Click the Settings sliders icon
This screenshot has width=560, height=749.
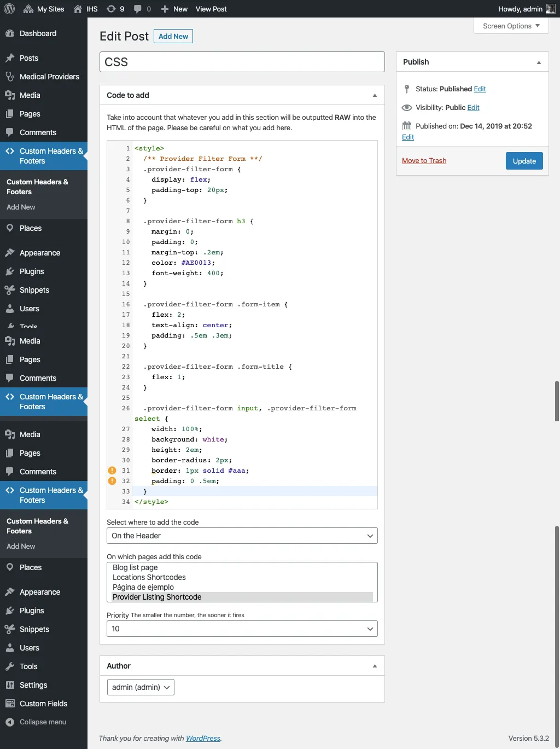point(10,685)
